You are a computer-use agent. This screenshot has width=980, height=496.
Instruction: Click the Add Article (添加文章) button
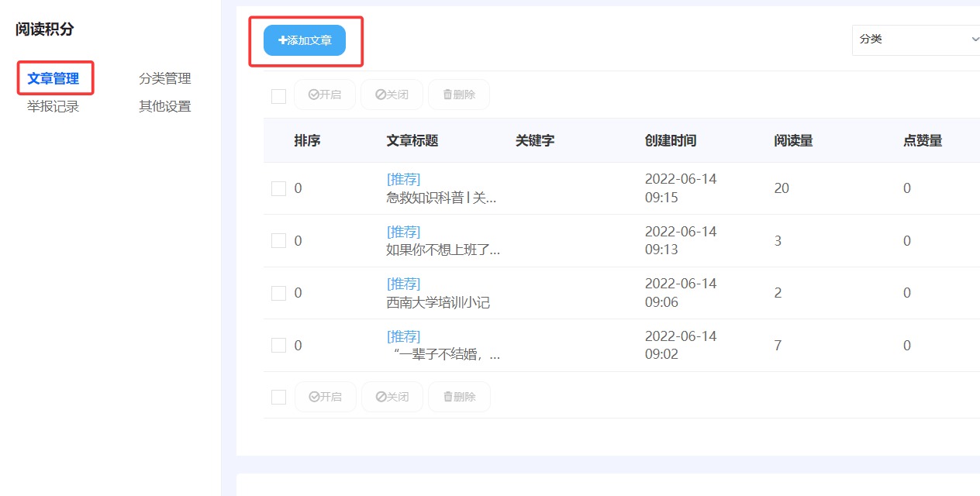coord(305,40)
